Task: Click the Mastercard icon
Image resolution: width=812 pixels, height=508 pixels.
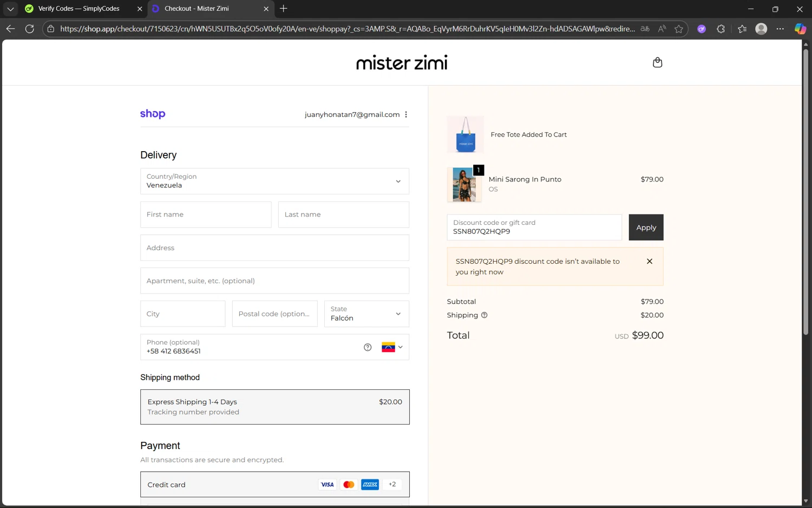Action: point(349,485)
